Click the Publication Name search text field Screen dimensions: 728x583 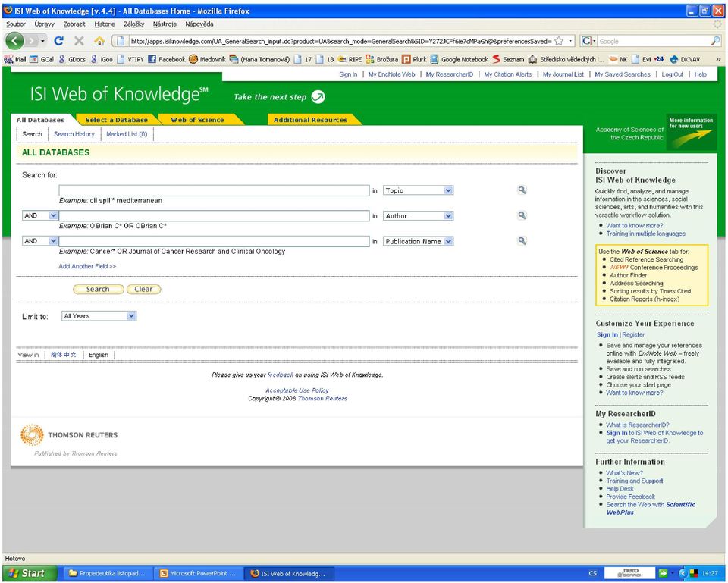[x=214, y=241]
